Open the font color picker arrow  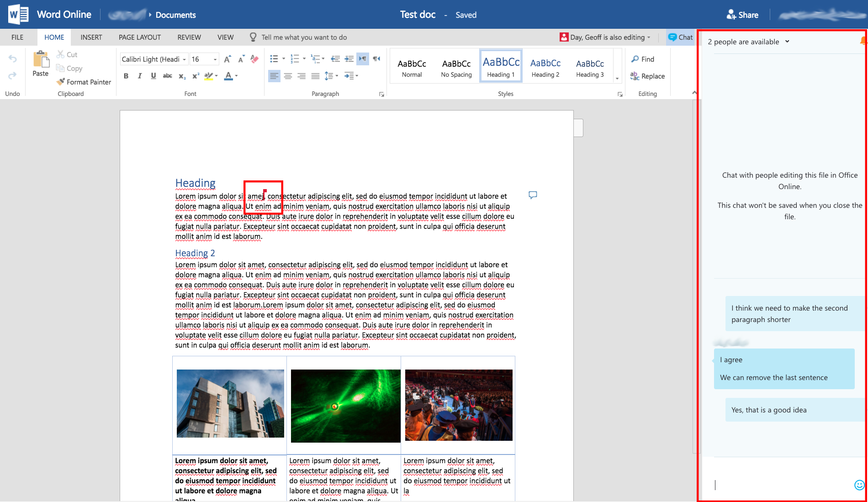[236, 76]
